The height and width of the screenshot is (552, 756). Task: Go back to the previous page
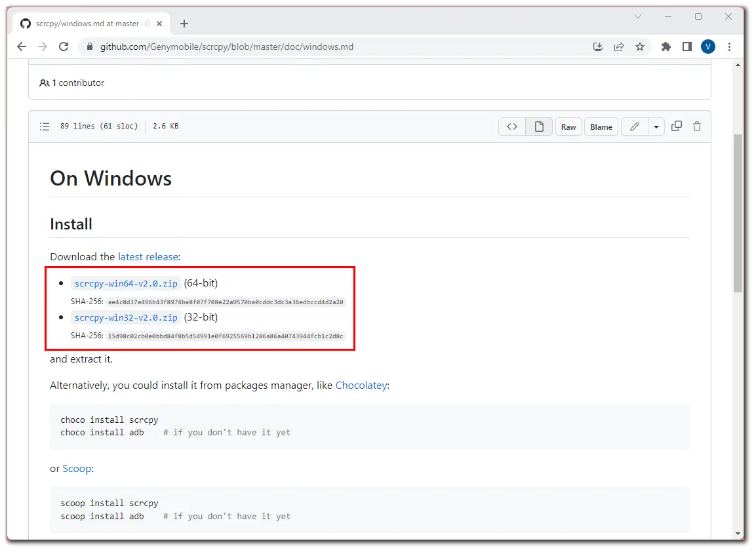click(21, 47)
